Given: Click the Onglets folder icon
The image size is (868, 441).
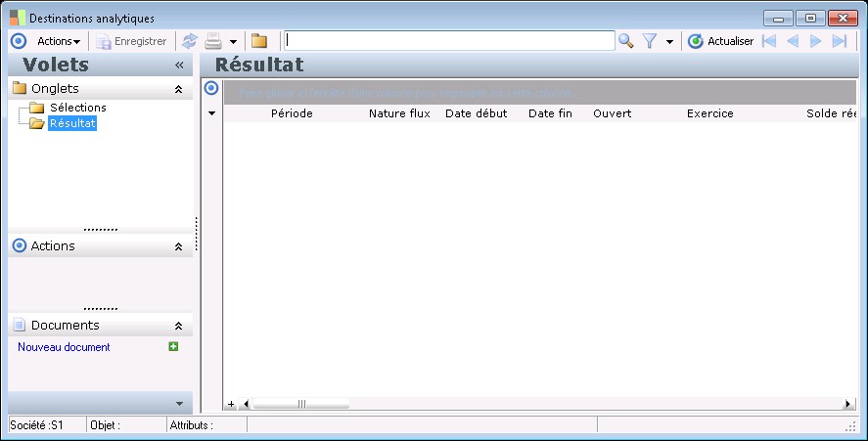Looking at the screenshot, I should coord(20,88).
